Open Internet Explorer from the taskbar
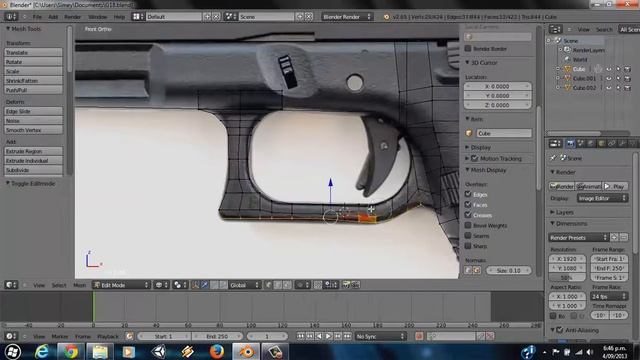The width and height of the screenshot is (640, 360). coord(42,351)
